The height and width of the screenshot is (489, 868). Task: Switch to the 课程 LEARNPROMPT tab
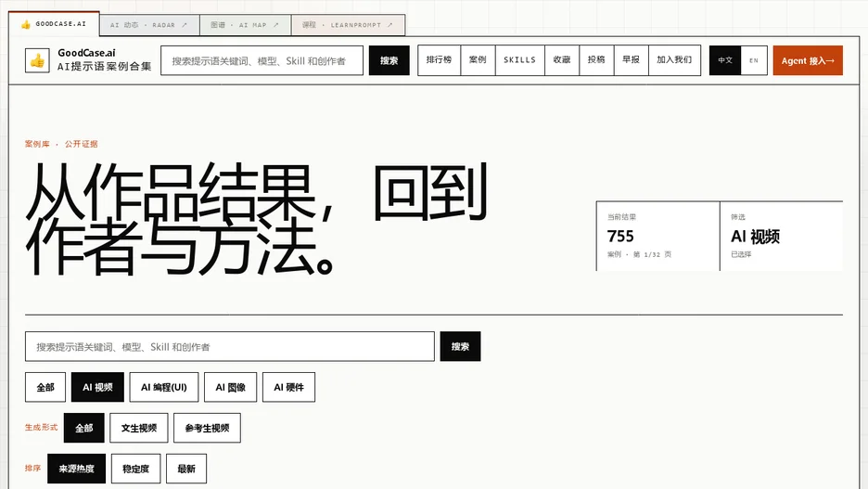[x=348, y=25]
